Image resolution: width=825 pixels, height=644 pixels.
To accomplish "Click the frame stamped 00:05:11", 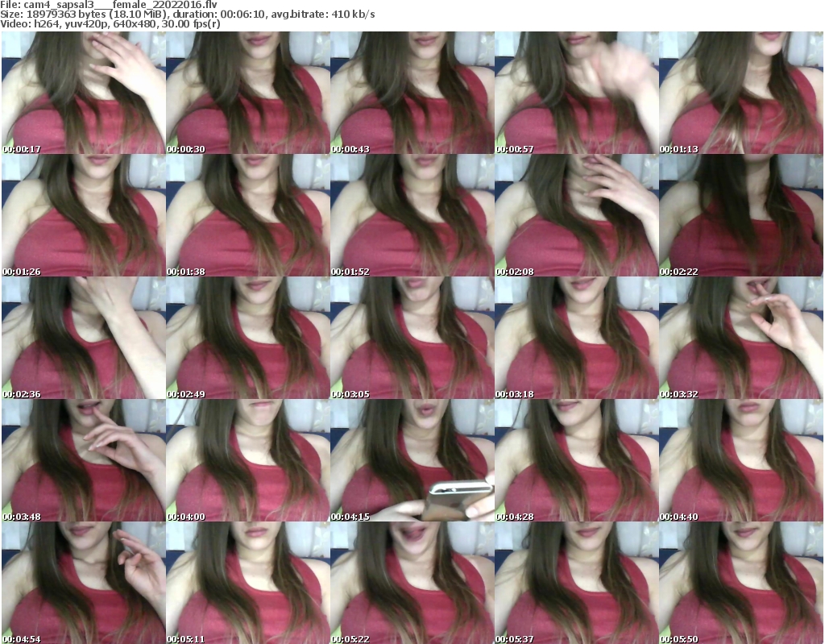I will (248, 583).
